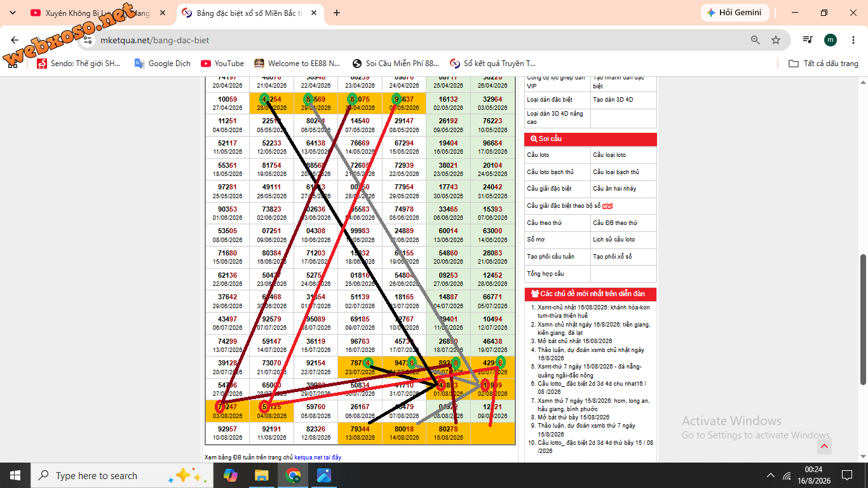Close the Bảng đặc biệt tab
Image resolution: width=868 pixels, height=488 pixels.
click(x=315, y=13)
